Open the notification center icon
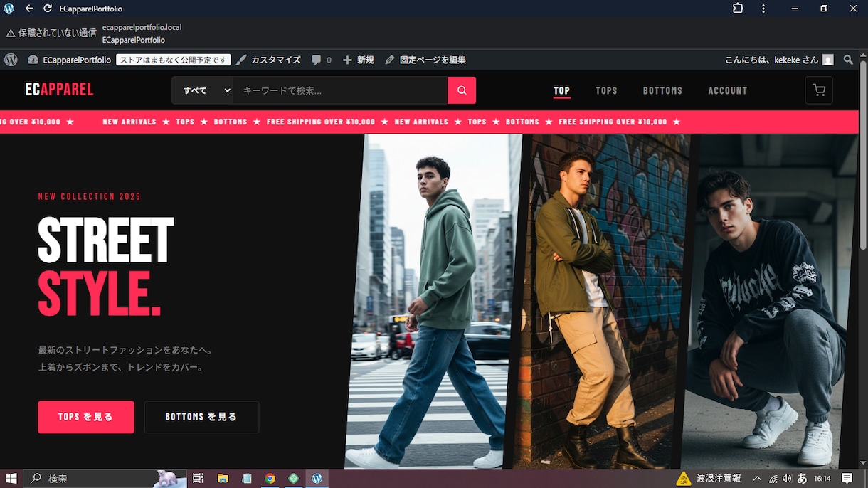The width and height of the screenshot is (868, 488). point(847,478)
